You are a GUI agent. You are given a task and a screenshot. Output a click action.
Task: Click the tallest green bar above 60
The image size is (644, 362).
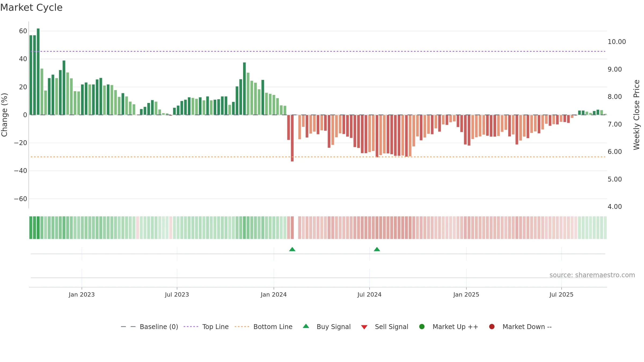tap(38, 72)
